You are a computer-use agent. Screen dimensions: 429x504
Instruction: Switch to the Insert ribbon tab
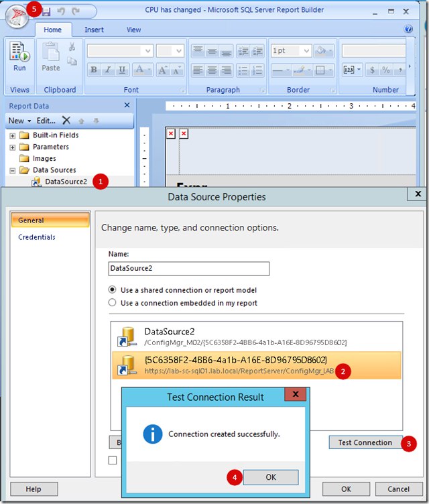(x=94, y=30)
